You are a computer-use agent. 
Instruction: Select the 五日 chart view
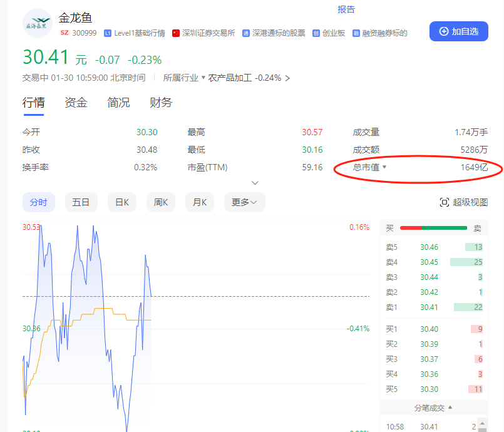(81, 202)
